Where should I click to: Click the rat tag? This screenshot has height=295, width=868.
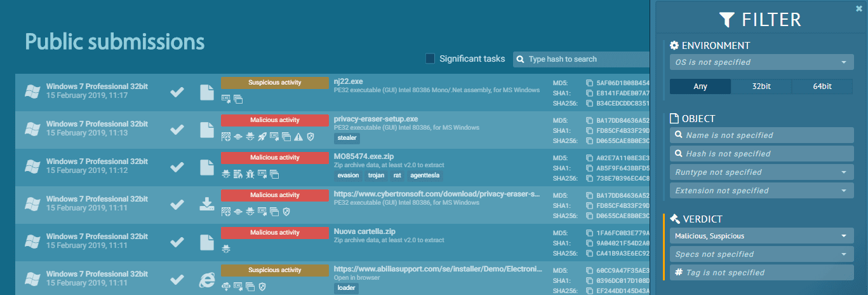click(x=397, y=175)
